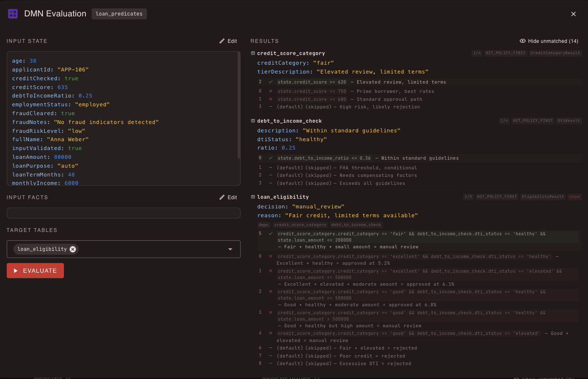Expand the credit_score_category result header

[x=291, y=53]
